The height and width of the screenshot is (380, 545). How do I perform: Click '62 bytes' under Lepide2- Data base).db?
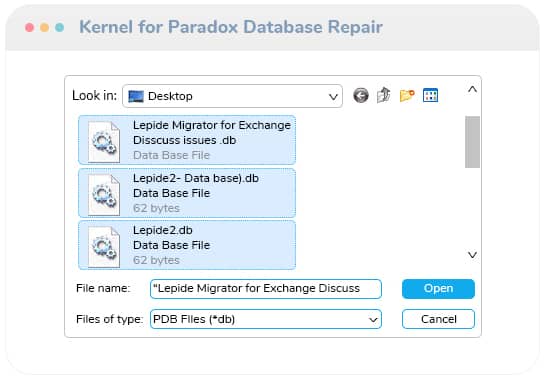tap(156, 208)
